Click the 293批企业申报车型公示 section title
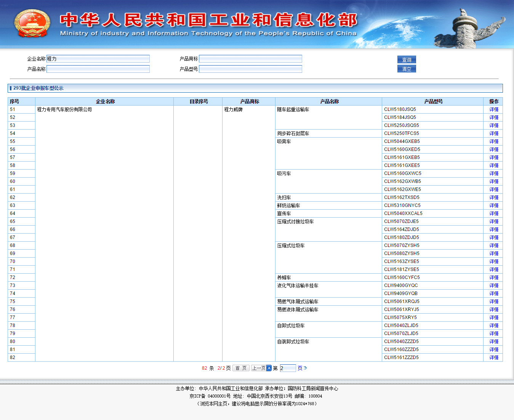514x420 pixels. click(x=38, y=88)
